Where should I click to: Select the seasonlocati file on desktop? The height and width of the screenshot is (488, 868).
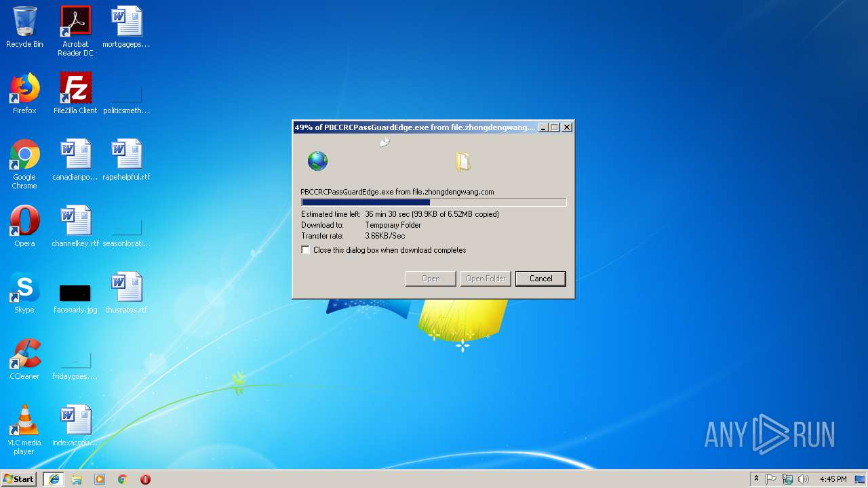(126, 232)
